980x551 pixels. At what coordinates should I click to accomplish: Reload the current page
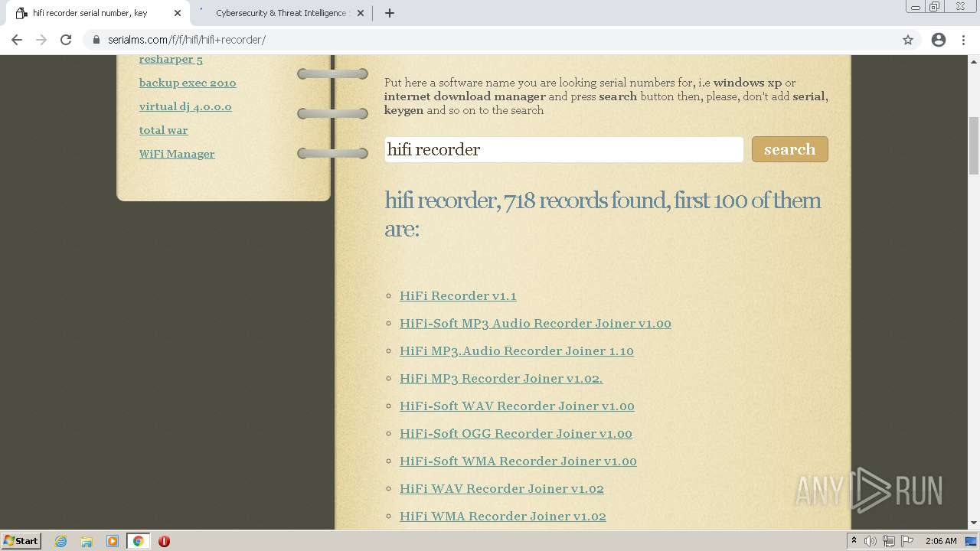pyautogui.click(x=66, y=40)
